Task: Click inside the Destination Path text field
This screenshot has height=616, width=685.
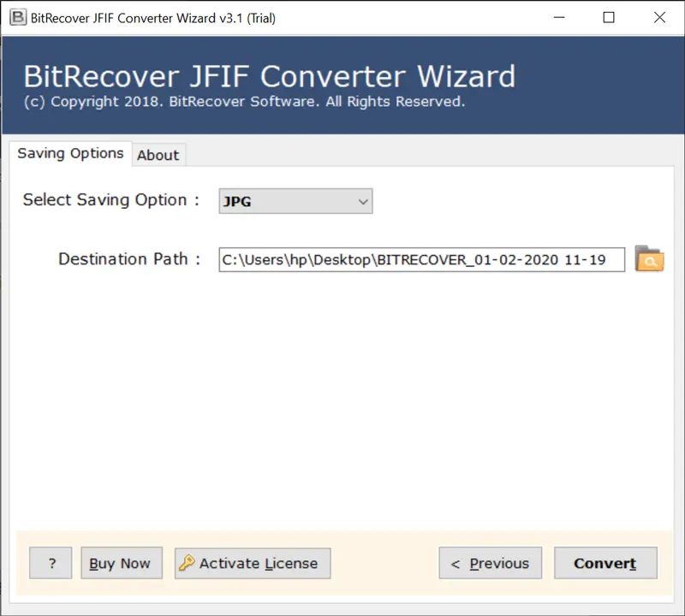Action: (x=421, y=259)
